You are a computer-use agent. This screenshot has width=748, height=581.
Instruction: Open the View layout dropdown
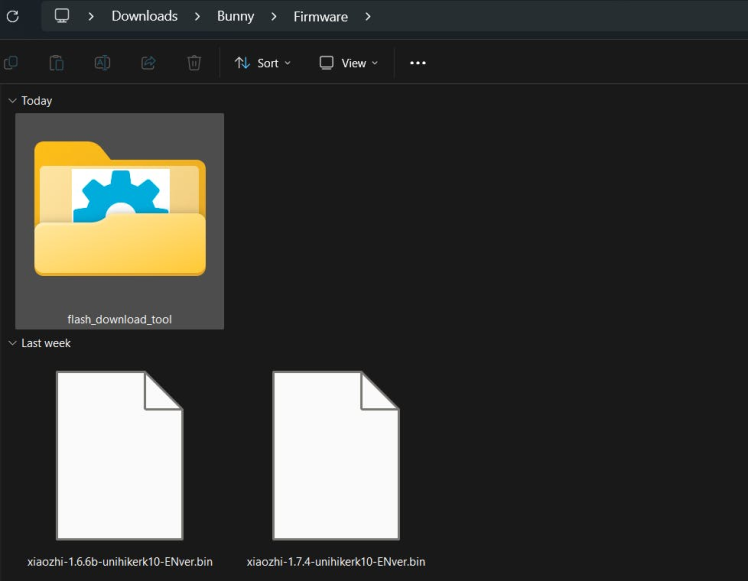coord(348,63)
